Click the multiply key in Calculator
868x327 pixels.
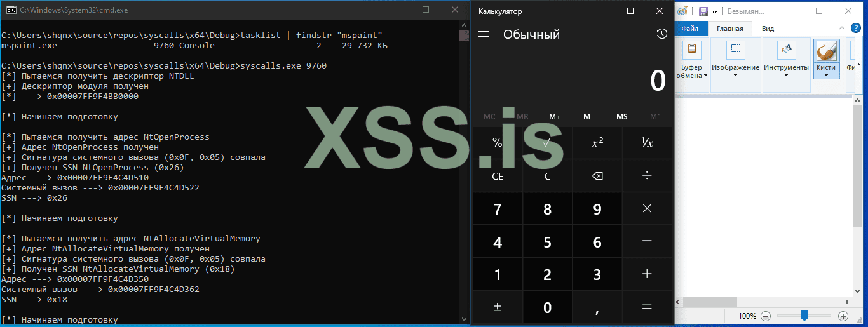647,209
